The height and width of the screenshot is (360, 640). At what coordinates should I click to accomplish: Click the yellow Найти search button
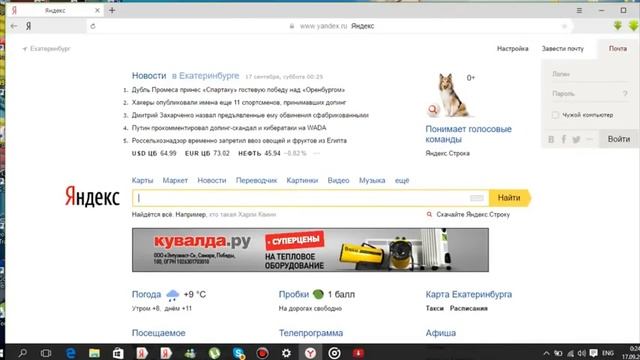pos(509,198)
